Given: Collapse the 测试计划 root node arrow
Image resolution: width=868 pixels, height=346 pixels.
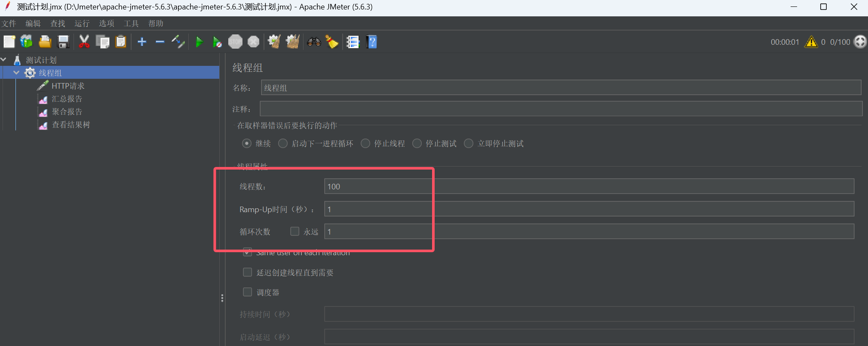Looking at the screenshot, I should pos(4,60).
